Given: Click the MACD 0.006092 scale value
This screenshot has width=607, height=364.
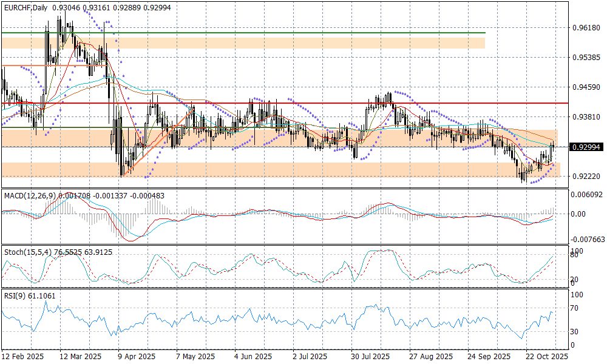Looking at the screenshot, I should point(588,194).
